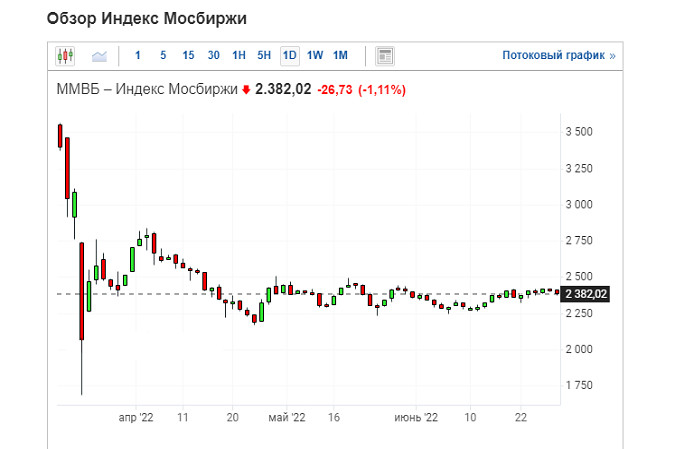
Task: Select the candlestick chart type icon
Action: 65,56
